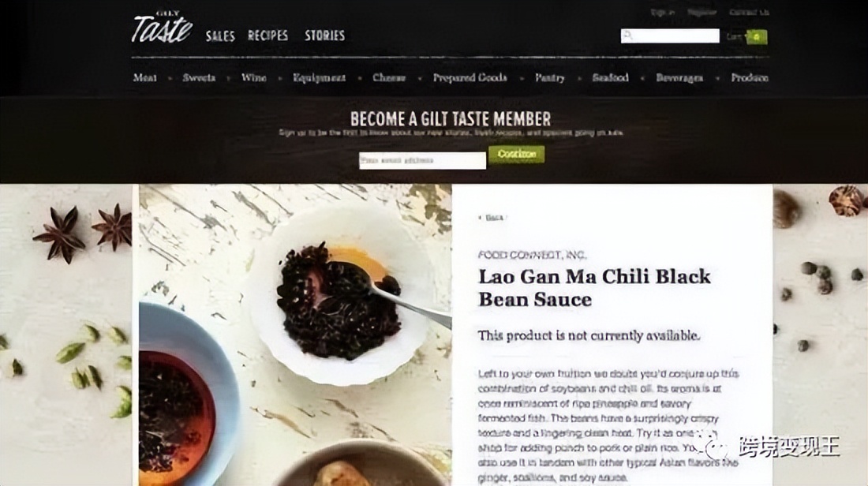Click the email address input field

click(x=422, y=160)
